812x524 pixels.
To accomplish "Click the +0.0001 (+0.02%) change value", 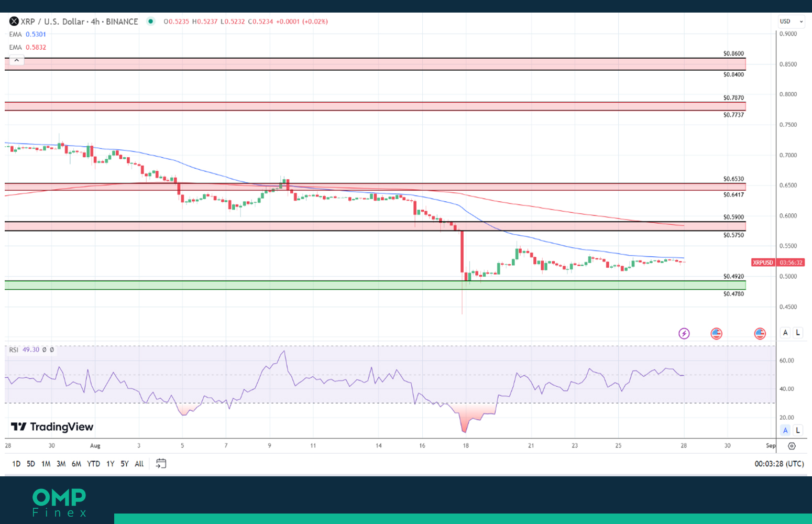I will point(302,21).
